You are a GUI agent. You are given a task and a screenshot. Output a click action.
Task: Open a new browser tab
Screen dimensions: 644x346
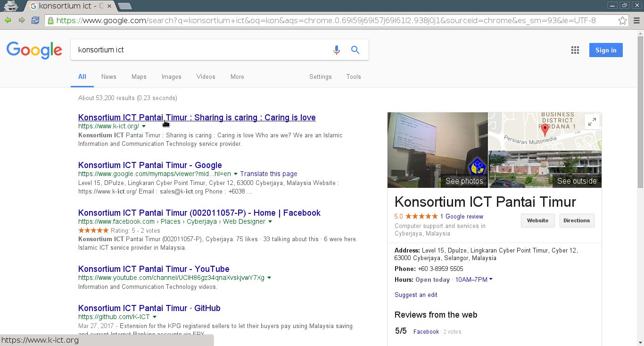tap(124, 6)
